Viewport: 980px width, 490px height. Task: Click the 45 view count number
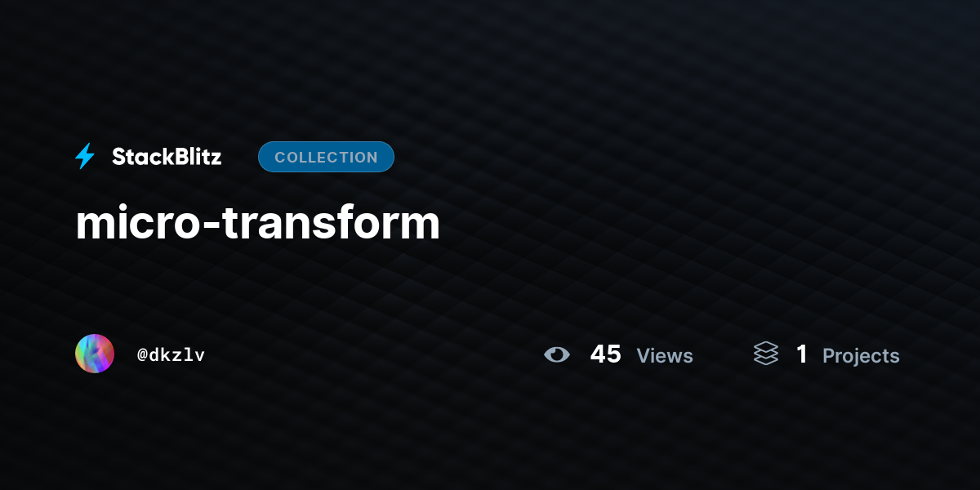[x=606, y=354]
